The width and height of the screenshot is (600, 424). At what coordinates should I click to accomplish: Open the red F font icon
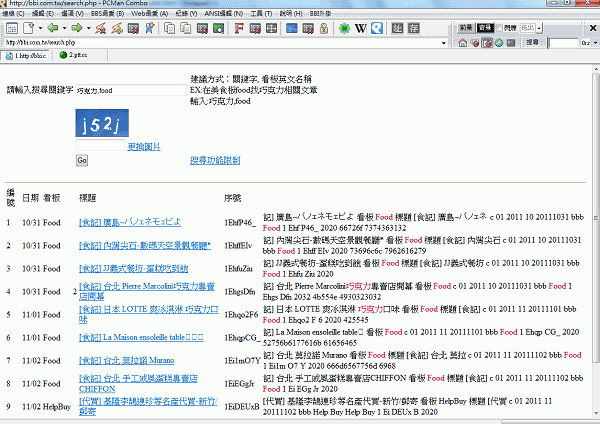coord(239,28)
